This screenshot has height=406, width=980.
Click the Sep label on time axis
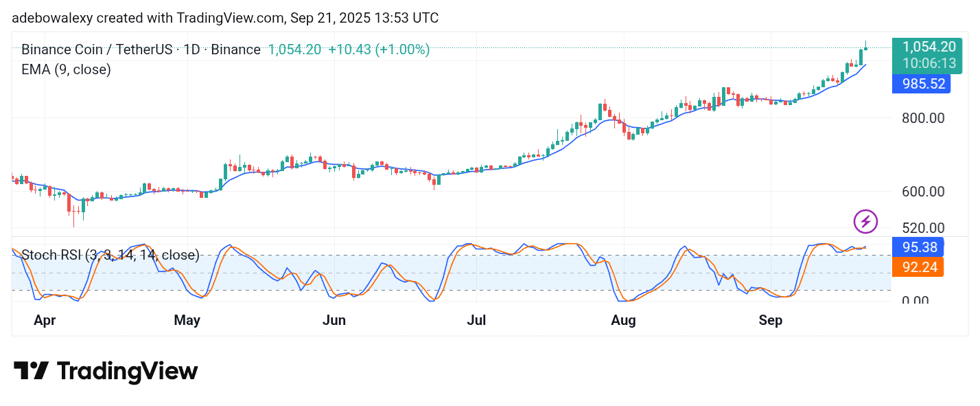(x=771, y=320)
